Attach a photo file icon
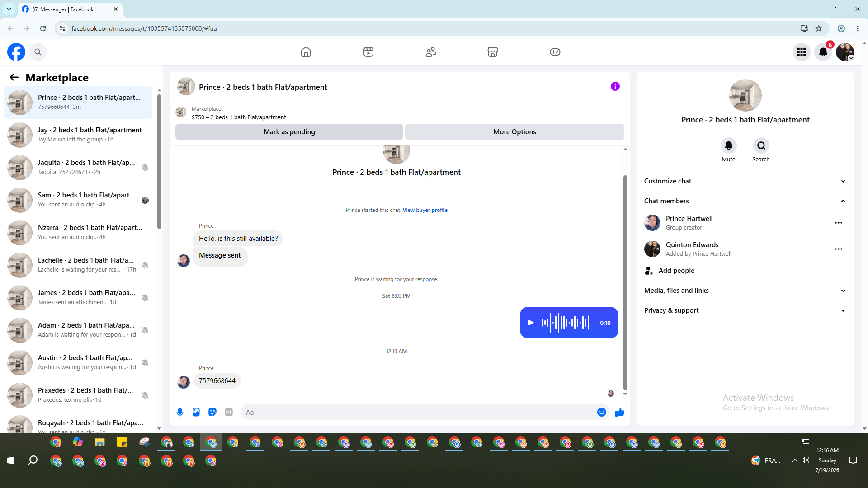This screenshot has height=488, width=868. point(196,412)
